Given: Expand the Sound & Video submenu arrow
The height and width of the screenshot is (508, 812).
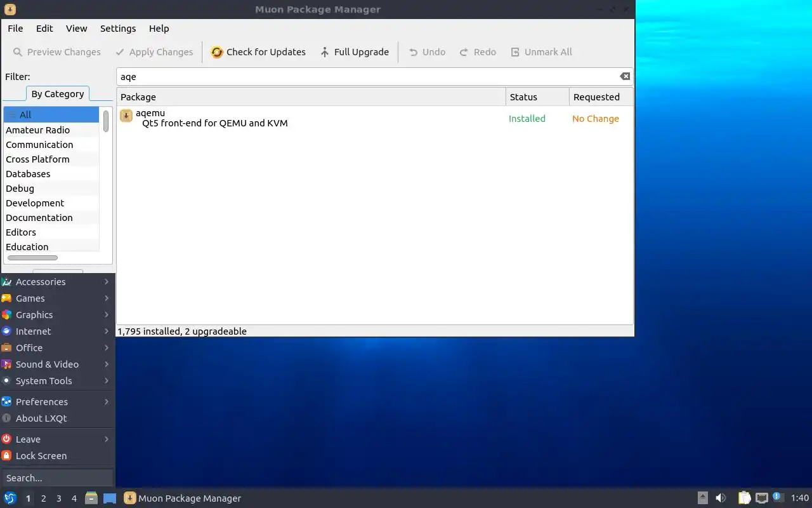Looking at the screenshot, I should coord(107,364).
